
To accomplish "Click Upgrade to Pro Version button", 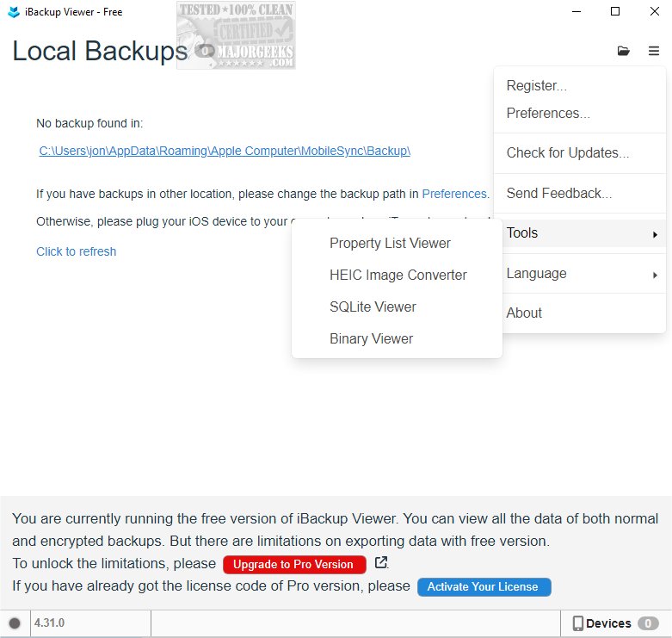I will click(294, 564).
